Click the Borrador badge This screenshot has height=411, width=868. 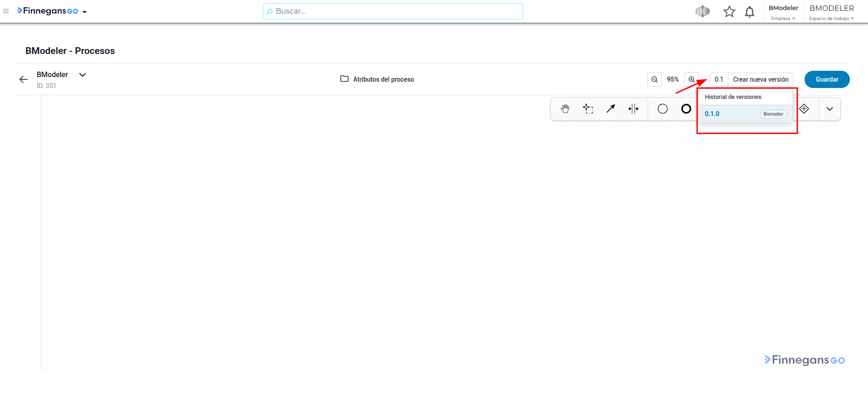click(x=773, y=114)
